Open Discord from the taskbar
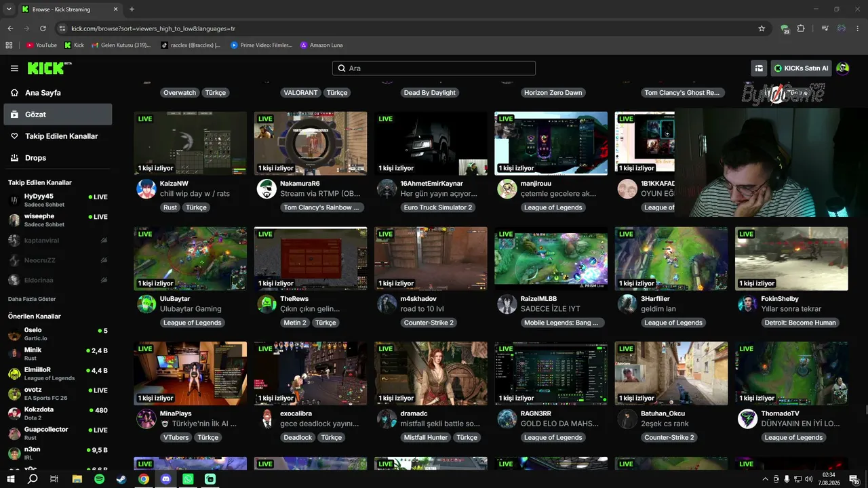This screenshot has height=488, width=868. [x=166, y=479]
